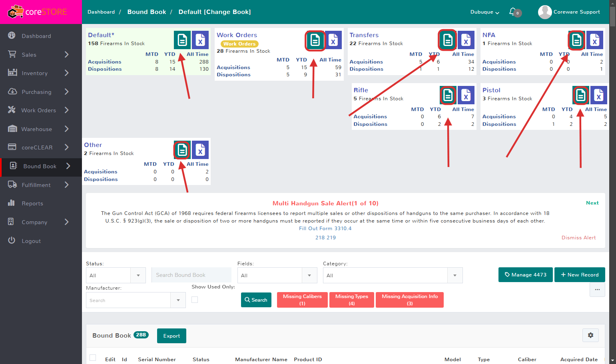Click the green Search button
Viewport: 616px width, 364px height.
(256, 300)
